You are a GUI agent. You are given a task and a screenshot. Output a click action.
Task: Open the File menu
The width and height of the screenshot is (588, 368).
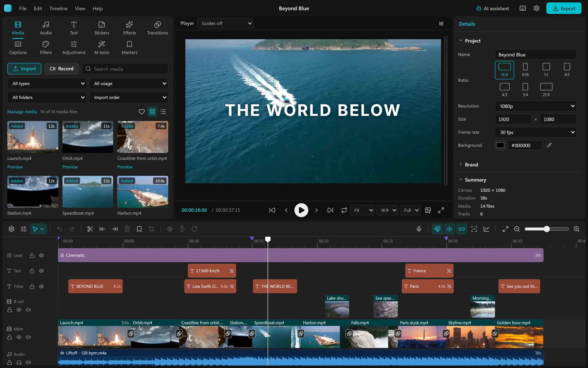23,8
